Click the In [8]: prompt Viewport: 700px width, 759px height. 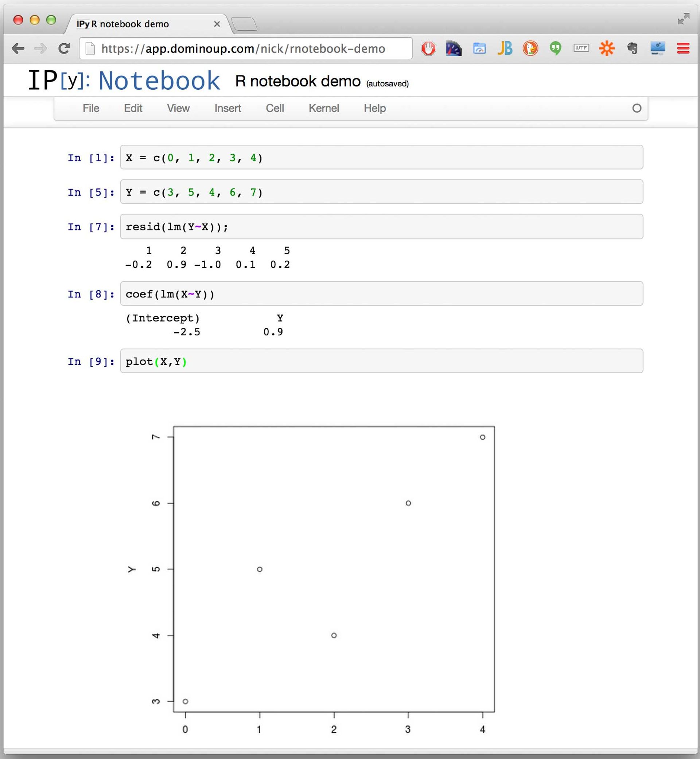[x=91, y=294]
